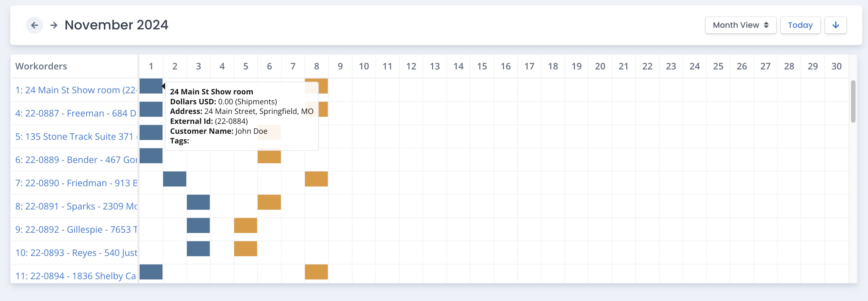This screenshot has width=868, height=301.
Task: Open workorder 22-0891 Sparks
Action: (x=75, y=206)
